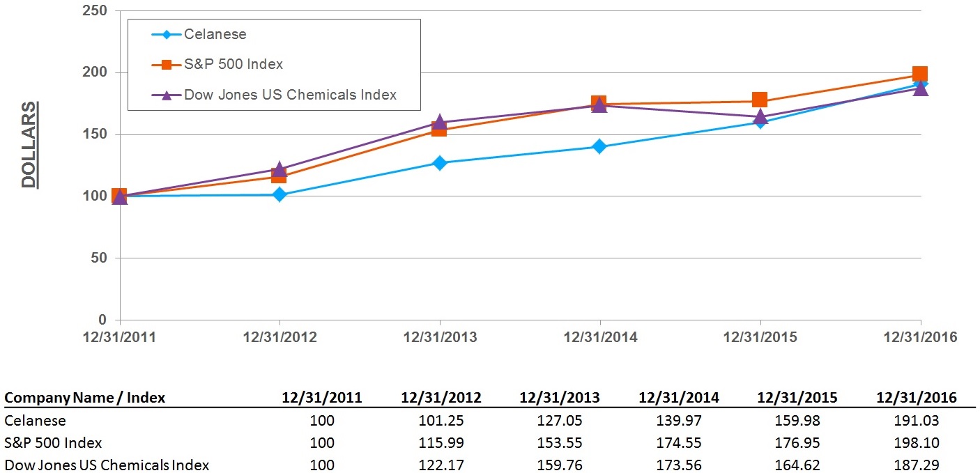Click the Dow Jones triangle marker in the legend
980x473 pixels.
pyautogui.click(x=166, y=95)
